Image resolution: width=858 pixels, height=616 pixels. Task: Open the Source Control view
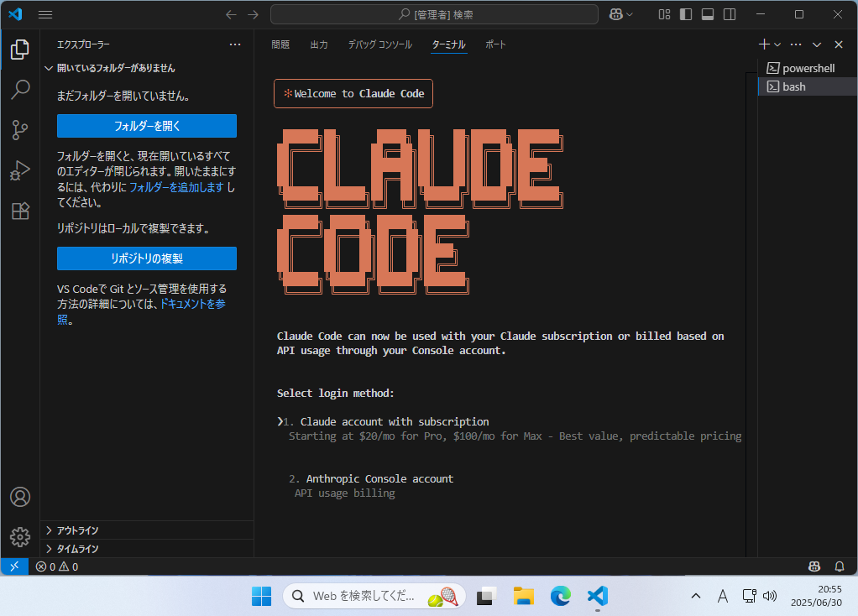tap(20, 130)
